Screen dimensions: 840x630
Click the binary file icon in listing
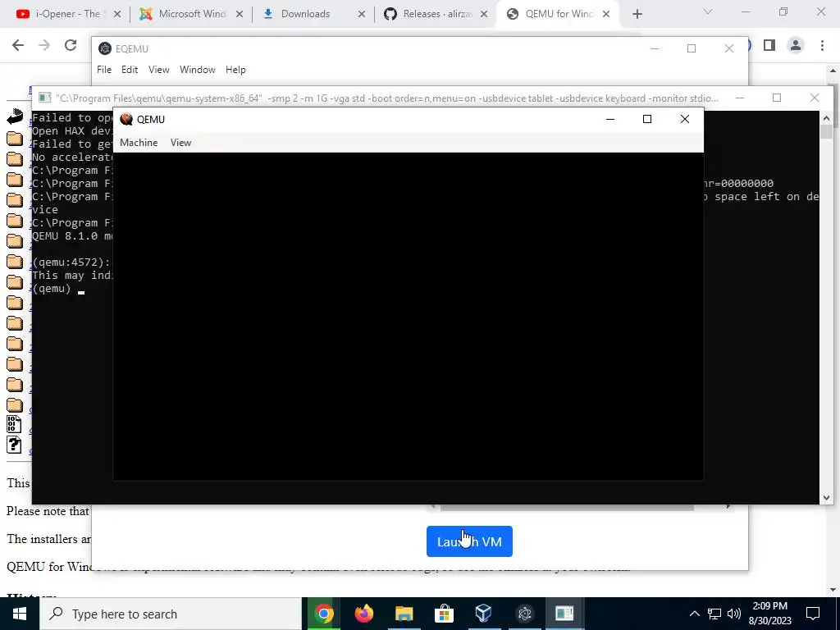(x=14, y=424)
